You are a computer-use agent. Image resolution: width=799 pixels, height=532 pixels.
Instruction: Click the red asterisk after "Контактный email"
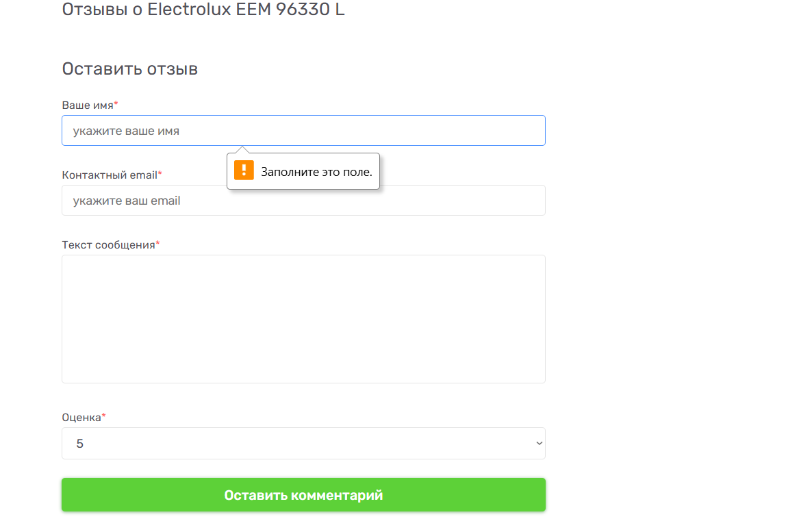160,175
